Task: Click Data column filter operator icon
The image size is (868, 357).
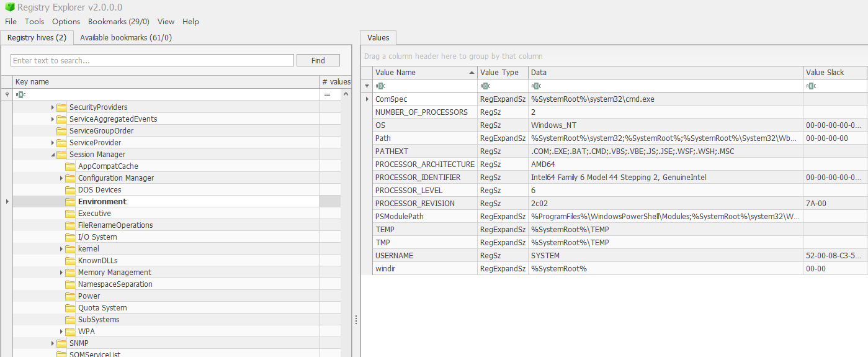Action: click(536, 86)
